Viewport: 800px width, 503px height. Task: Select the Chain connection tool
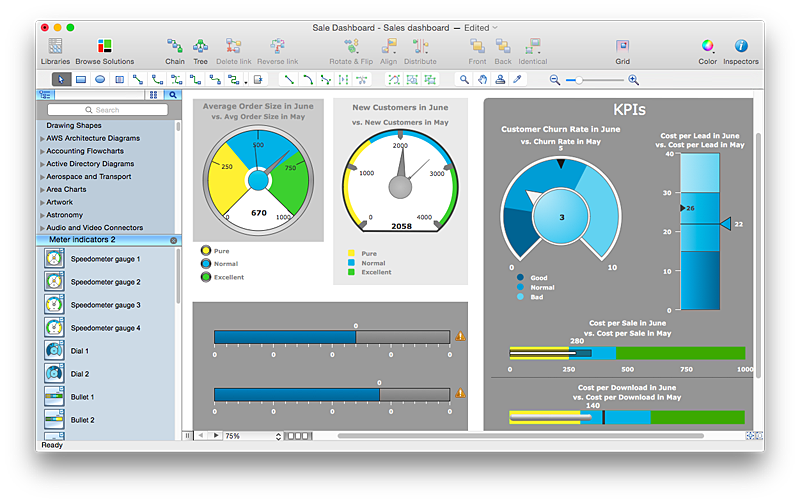pyautogui.click(x=175, y=46)
